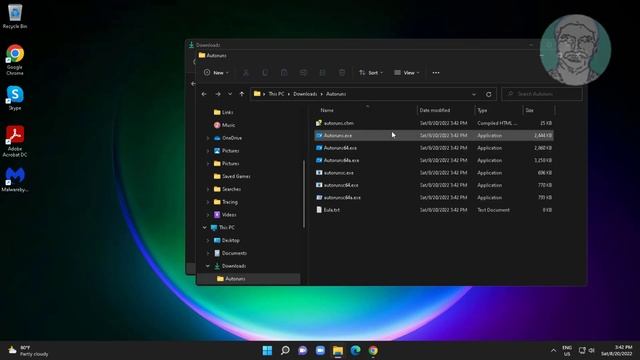Screen dimensions: 640x360
Task: Open the View layout dropdown
Action: click(407, 73)
